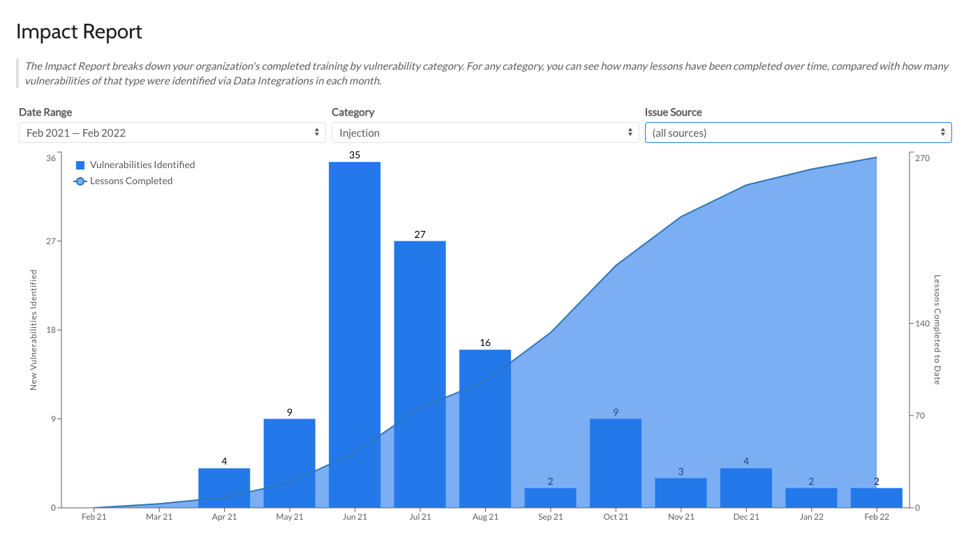Open the Category dropdown showing Injection
Image resolution: width=980 pixels, height=542 pixels.
point(484,133)
